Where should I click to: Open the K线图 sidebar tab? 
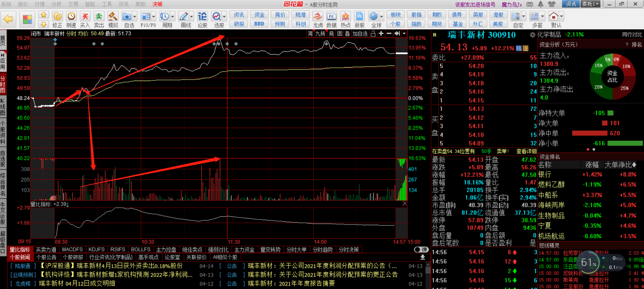[3, 107]
